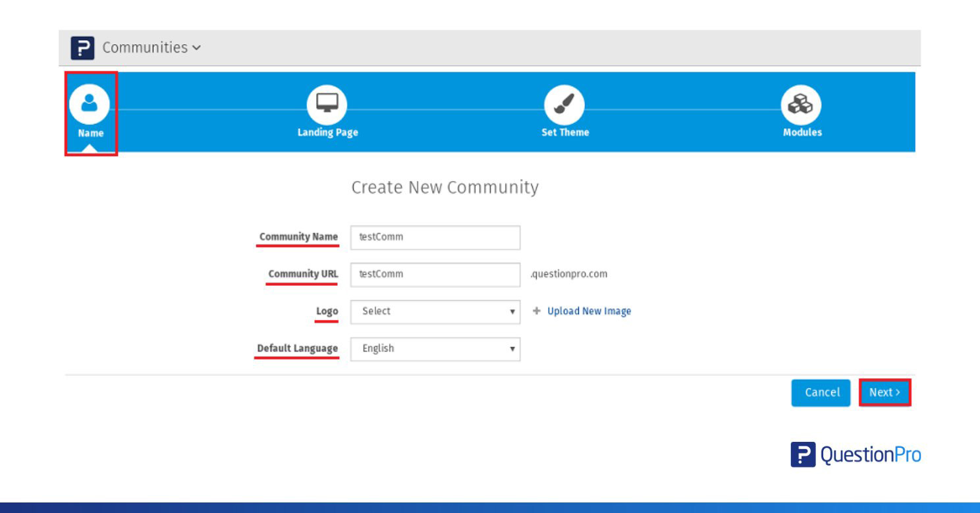This screenshot has height=513, width=980.
Task: Select the Name step person icon
Action: tap(90, 102)
